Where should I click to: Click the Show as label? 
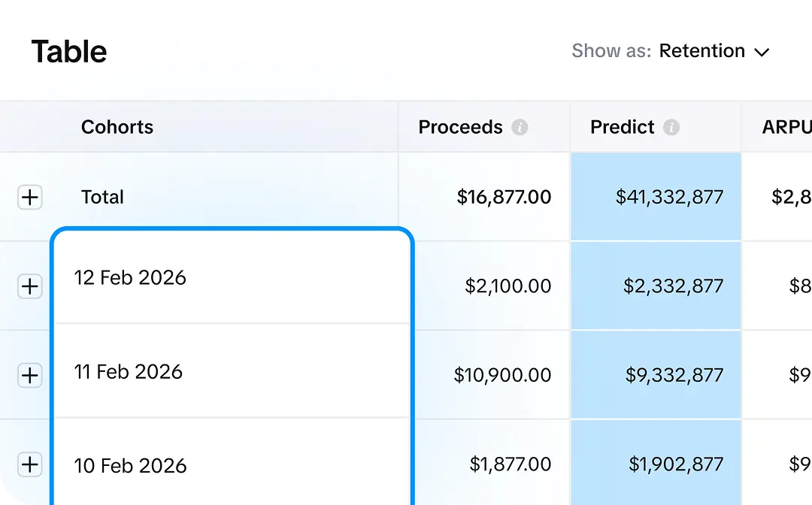tap(610, 51)
